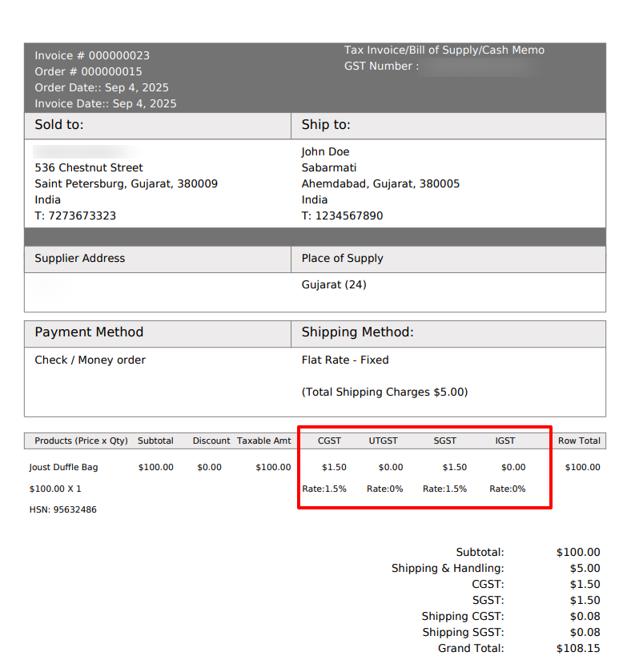Click Rate:0% under UTGST column
This screenshot has width=631, height=672.
[x=384, y=489]
